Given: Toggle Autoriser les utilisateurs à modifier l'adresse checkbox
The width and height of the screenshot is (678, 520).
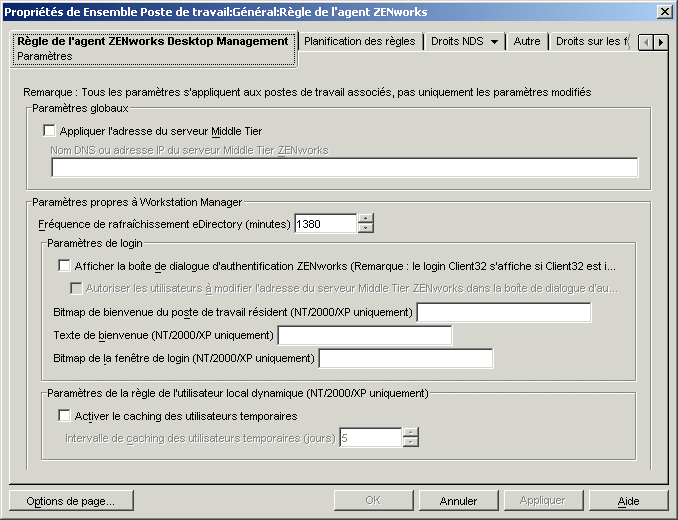Looking at the screenshot, I should (76, 288).
